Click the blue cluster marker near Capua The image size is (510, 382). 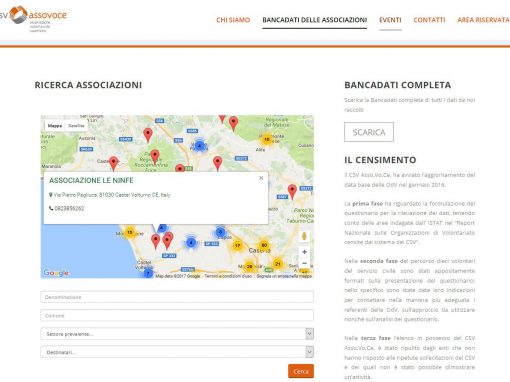pyautogui.click(x=220, y=232)
